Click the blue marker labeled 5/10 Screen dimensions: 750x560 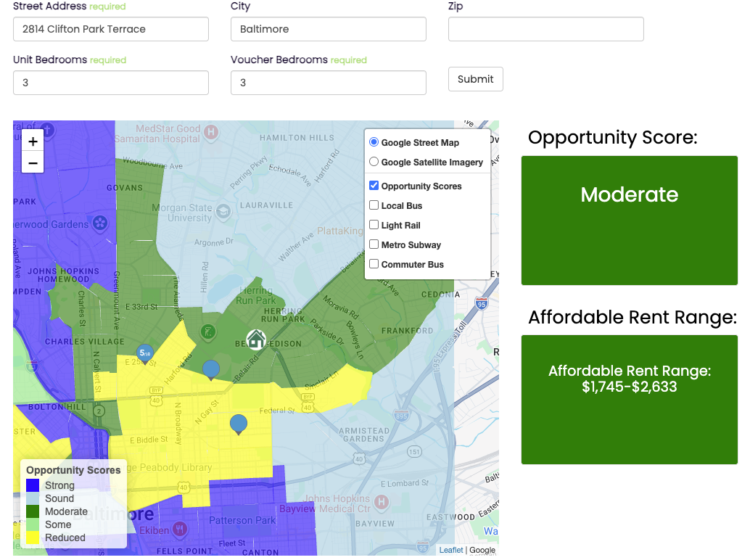(145, 354)
